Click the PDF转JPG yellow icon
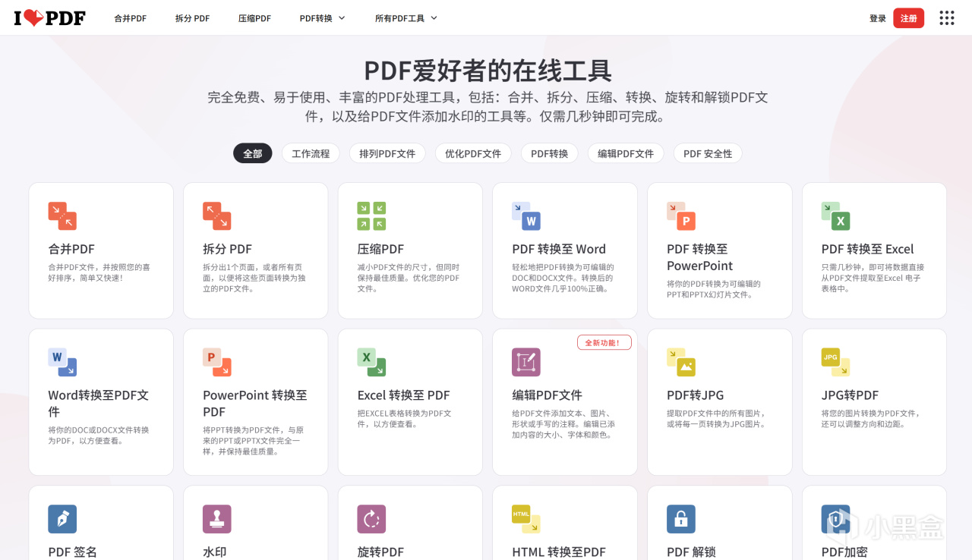Viewport: 972px width, 560px height. click(x=681, y=362)
